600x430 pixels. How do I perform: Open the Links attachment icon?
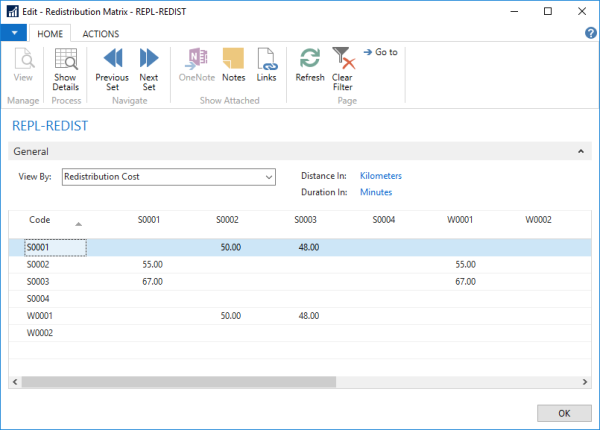point(266,65)
